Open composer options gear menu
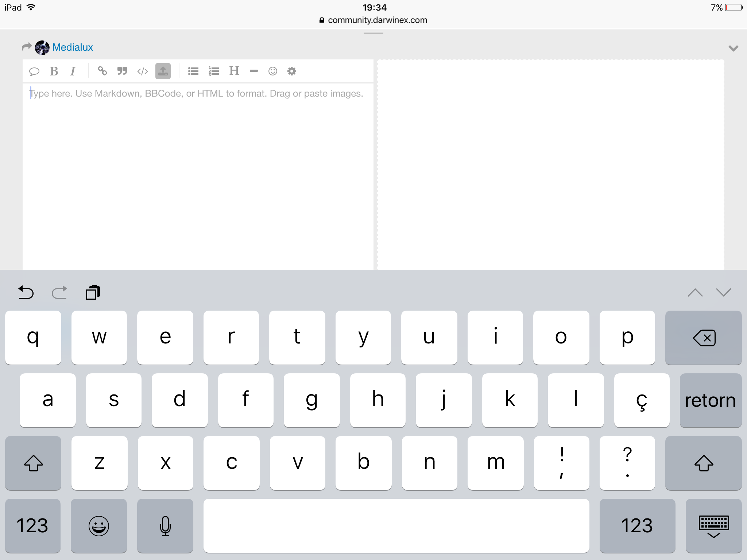 [291, 71]
